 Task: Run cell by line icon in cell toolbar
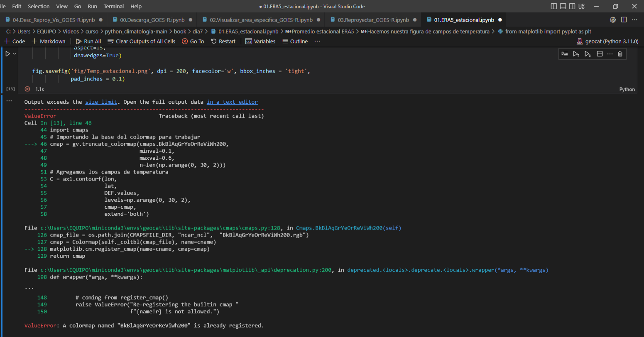(565, 54)
